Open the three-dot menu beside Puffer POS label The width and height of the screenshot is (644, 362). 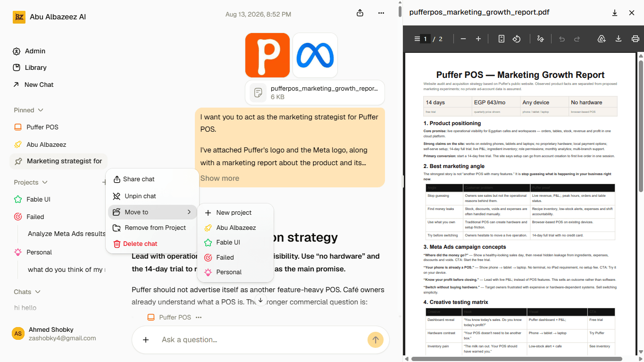199,317
